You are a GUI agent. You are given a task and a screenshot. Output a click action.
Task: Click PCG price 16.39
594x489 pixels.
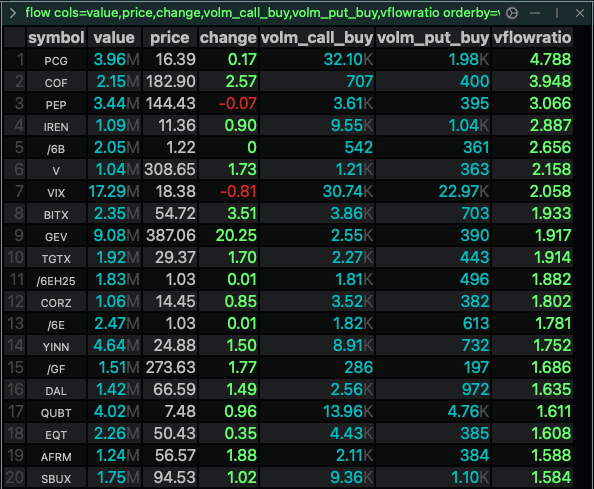[x=170, y=60]
